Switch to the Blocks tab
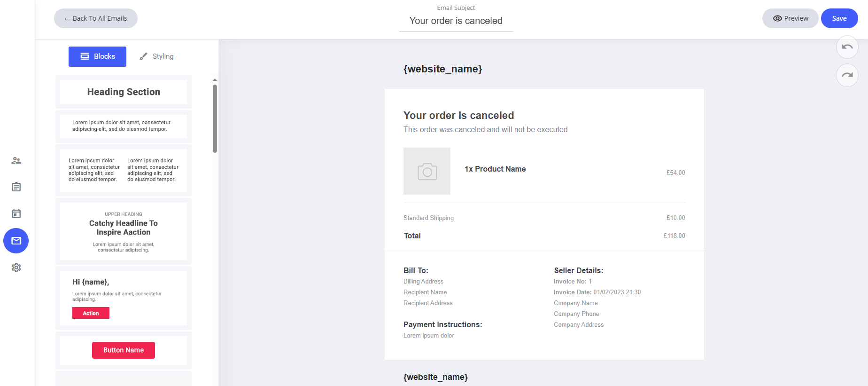 click(x=97, y=56)
